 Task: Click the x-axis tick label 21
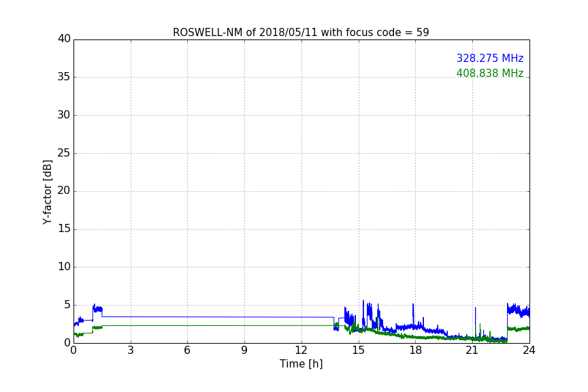pyautogui.click(x=472, y=350)
